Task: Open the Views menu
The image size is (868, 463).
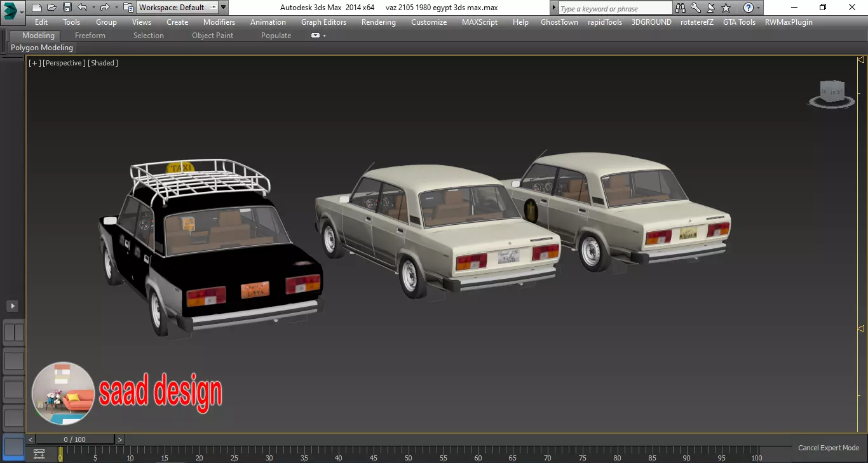Action: [142, 22]
